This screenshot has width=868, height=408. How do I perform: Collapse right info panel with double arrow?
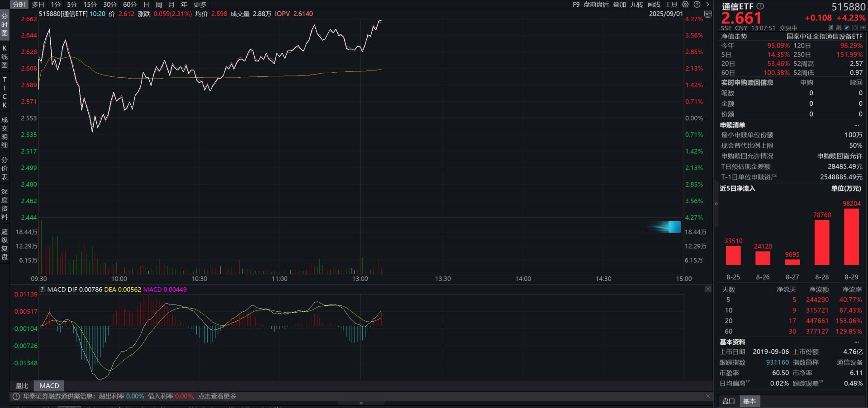716,204
